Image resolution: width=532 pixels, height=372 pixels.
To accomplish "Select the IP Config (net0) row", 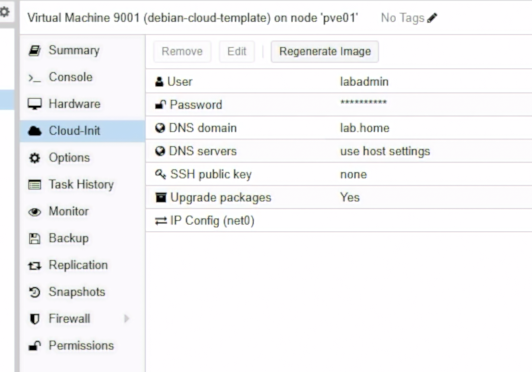I will click(x=339, y=221).
